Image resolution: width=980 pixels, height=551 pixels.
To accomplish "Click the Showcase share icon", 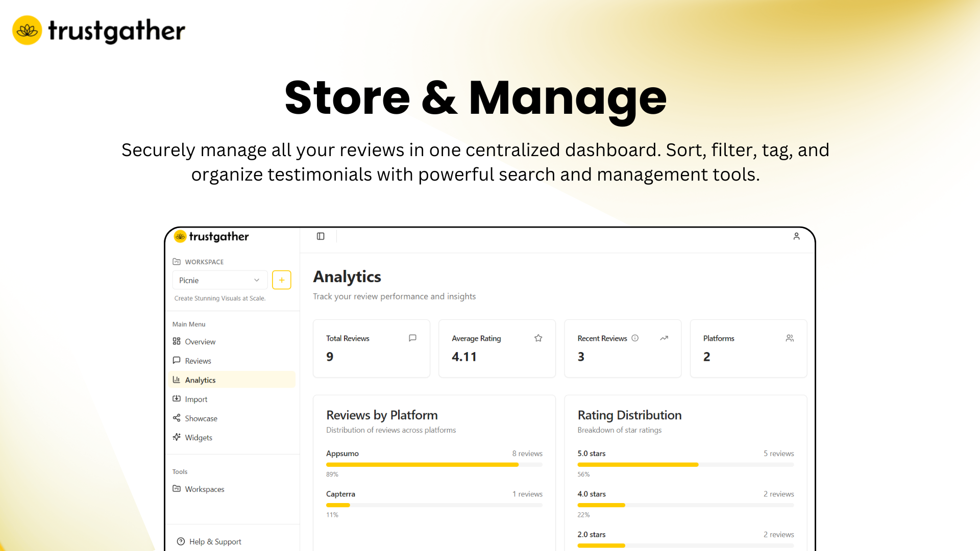I will click(177, 418).
